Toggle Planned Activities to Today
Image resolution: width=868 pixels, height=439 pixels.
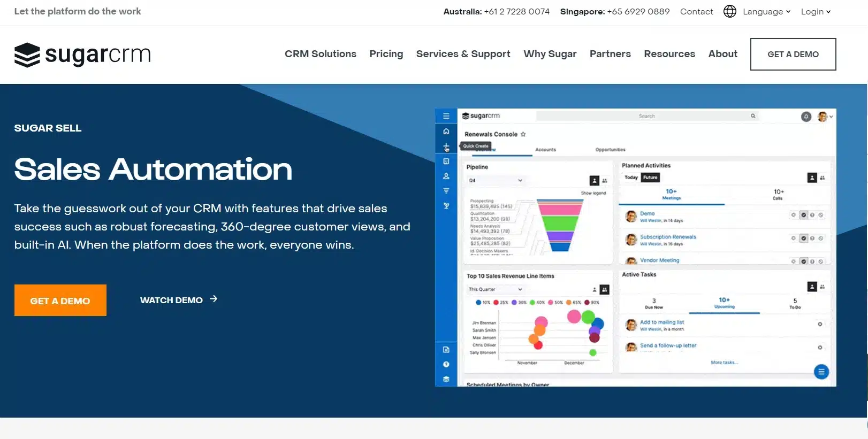click(631, 178)
